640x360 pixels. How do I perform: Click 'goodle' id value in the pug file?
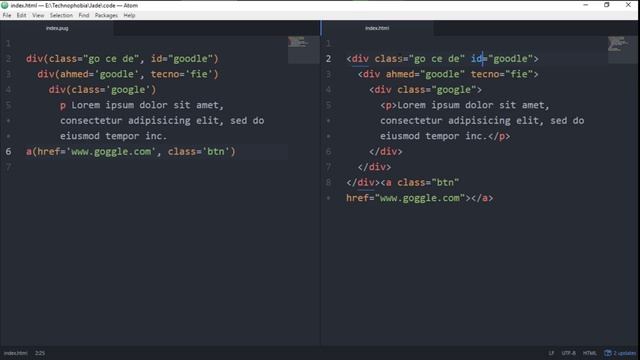coord(191,59)
